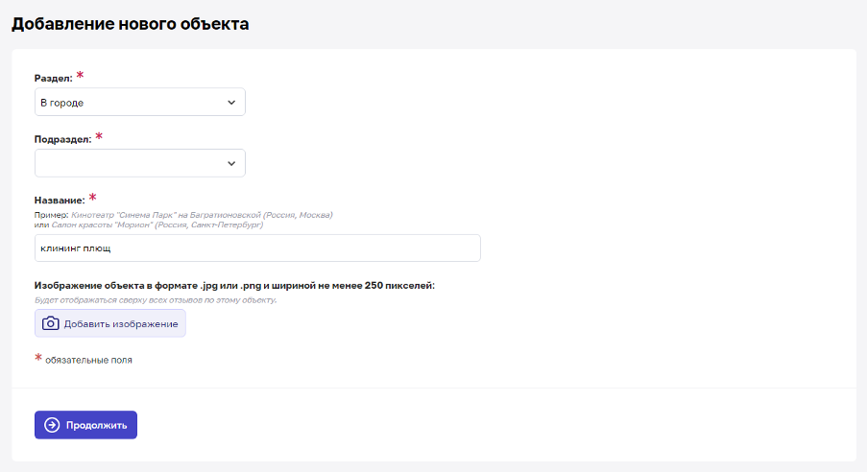
Task: Click the heading "Добавление нового объекта"
Action: [131, 24]
